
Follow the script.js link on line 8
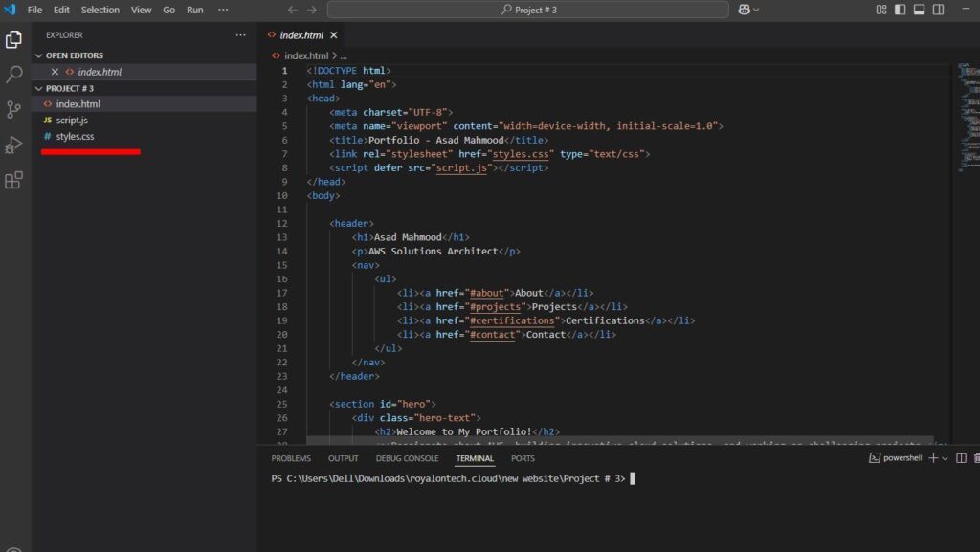point(461,167)
